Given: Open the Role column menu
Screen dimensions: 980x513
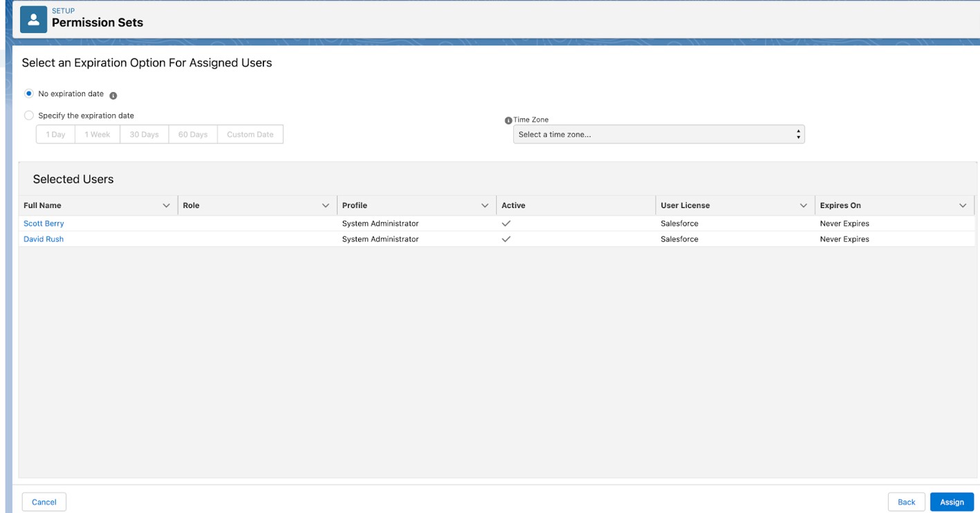Looking at the screenshot, I should click(x=325, y=205).
